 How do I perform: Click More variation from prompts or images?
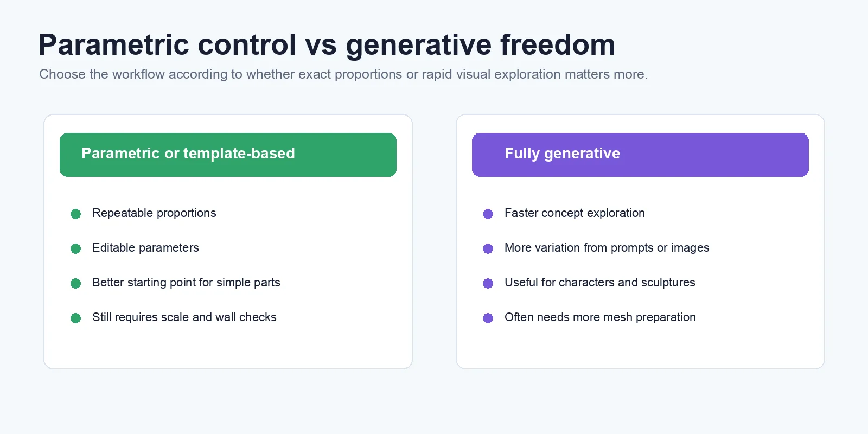pyautogui.click(x=607, y=248)
